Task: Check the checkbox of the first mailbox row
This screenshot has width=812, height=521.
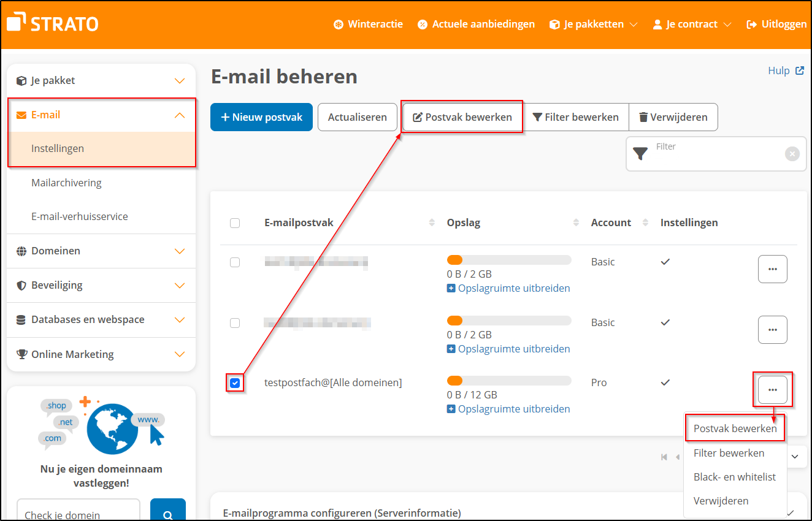Action: pos(235,262)
